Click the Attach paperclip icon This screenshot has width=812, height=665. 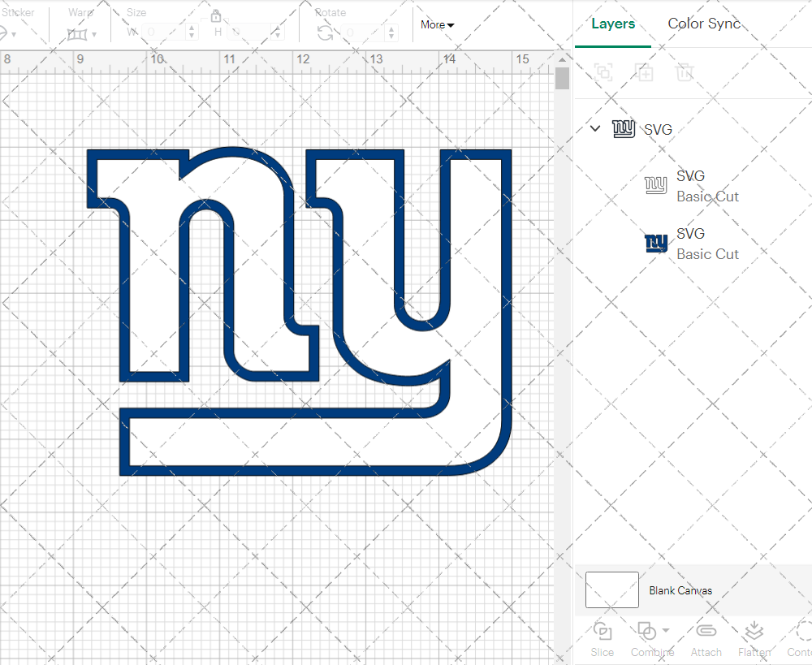(x=706, y=631)
